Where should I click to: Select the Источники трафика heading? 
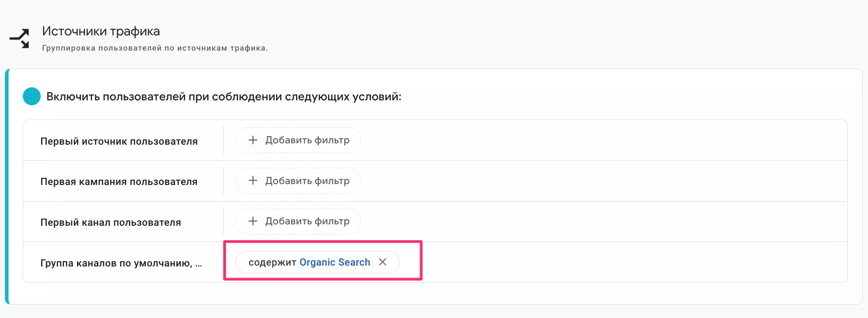[x=101, y=31]
